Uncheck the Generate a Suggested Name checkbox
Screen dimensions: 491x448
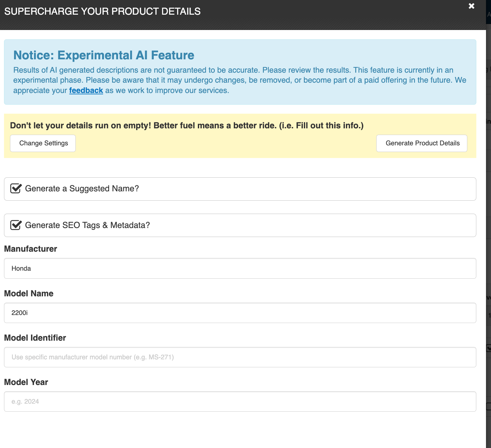coord(16,189)
